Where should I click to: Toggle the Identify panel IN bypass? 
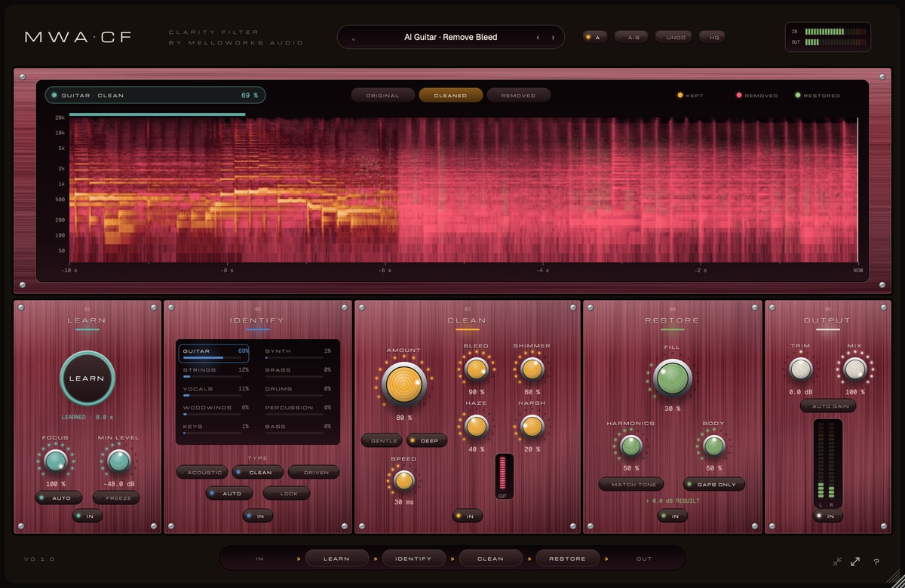(258, 516)
